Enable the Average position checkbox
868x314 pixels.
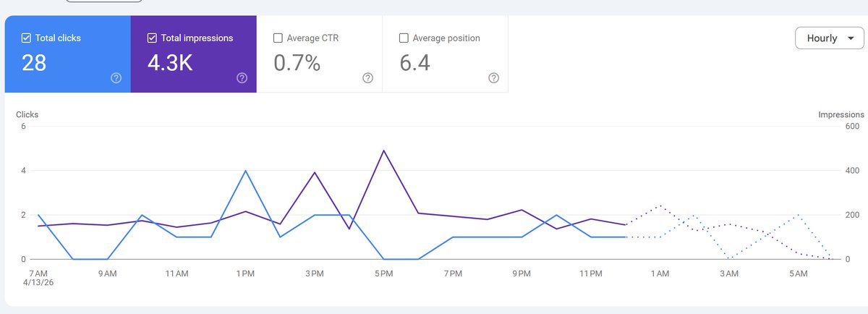[x=404, y=38]
